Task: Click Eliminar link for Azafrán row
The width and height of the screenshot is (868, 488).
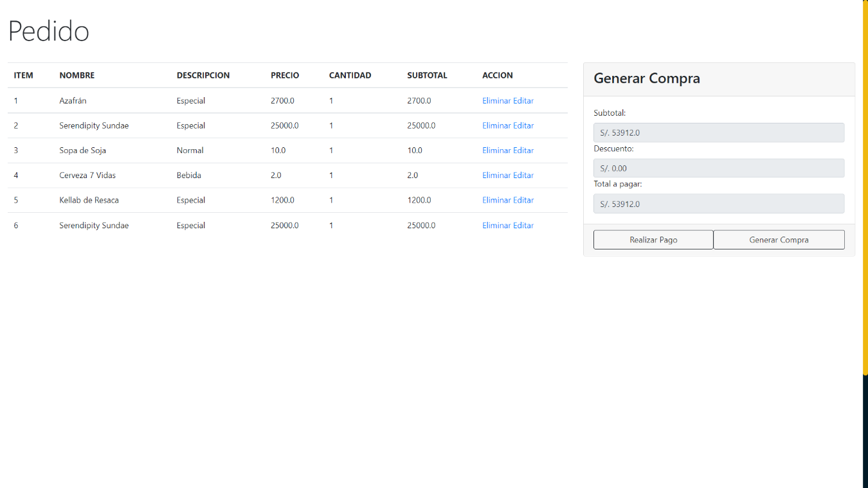Action: [496, 101]
